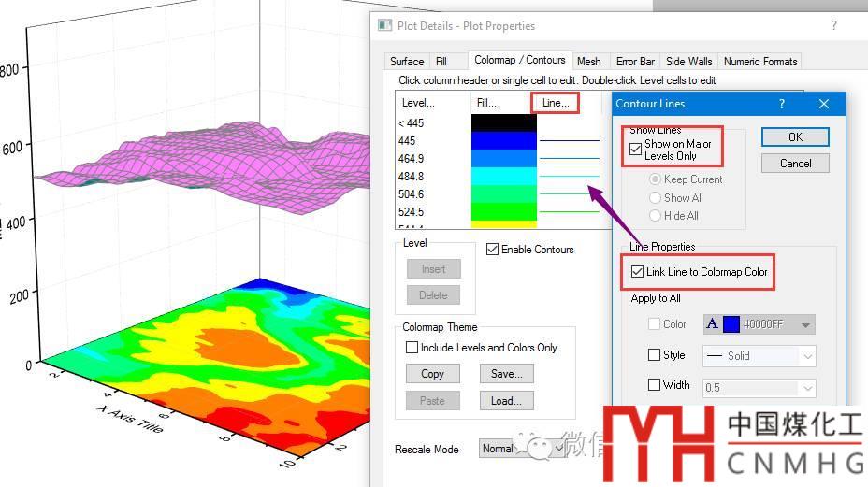868x487 pixels.
Task: Click the Cancel button
Action: tap(795, 164)
